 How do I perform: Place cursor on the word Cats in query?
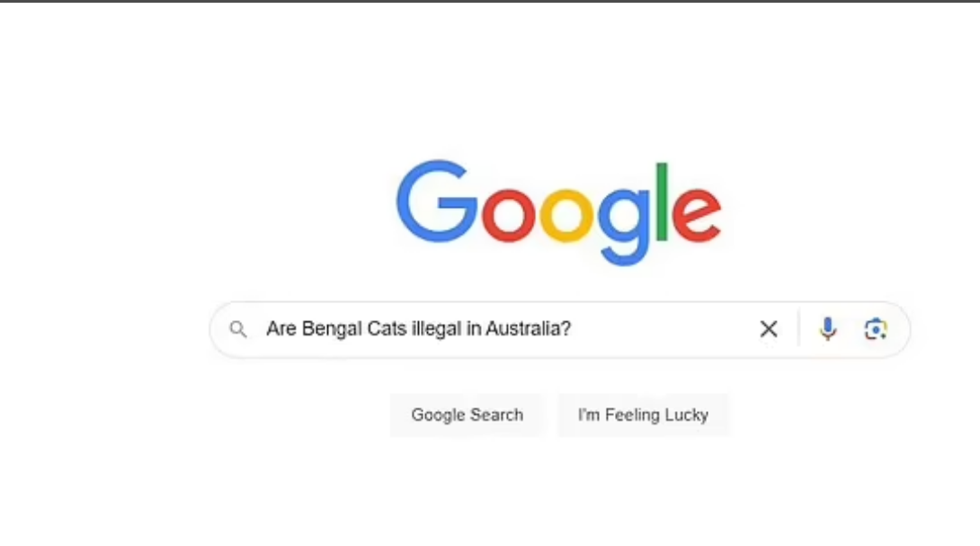387,328
